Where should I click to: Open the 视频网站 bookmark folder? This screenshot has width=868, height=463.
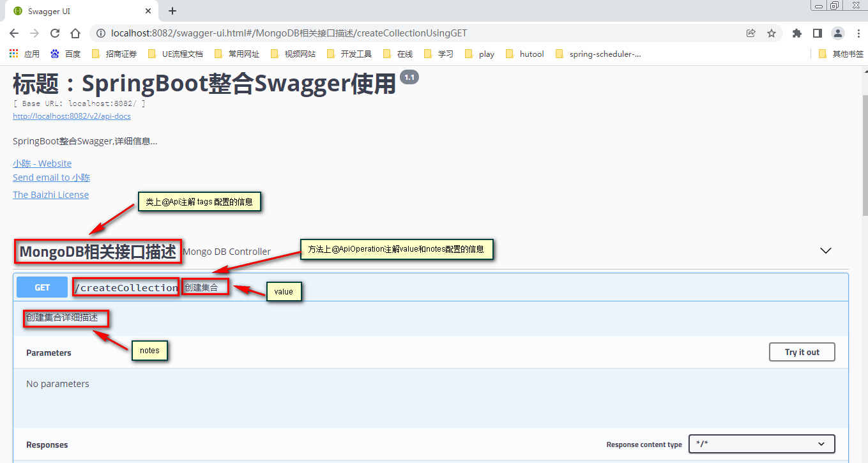coord(293,54)
